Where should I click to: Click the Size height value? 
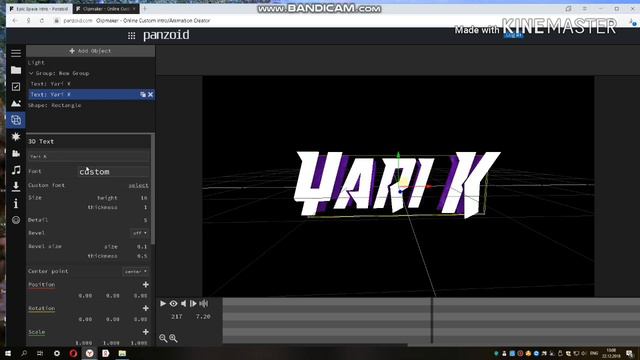click(x=143, y=198)
